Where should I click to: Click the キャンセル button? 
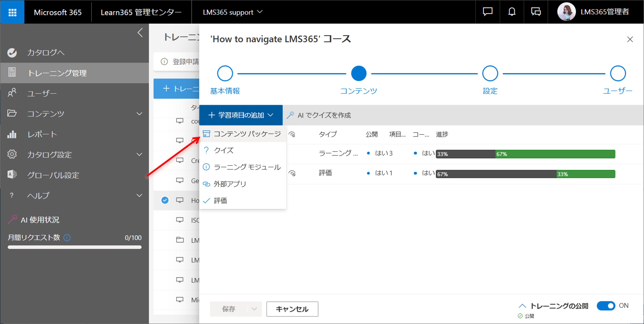pyautogui.click(x=292, y=309)
